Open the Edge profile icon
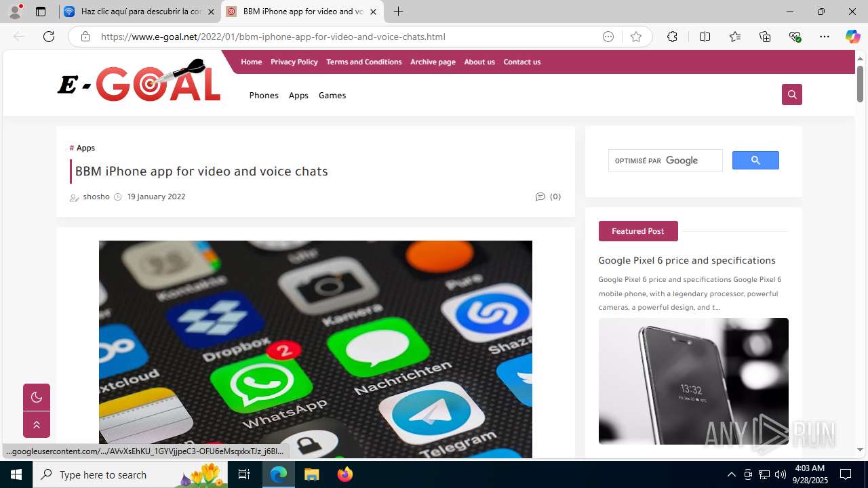This screenshot has width=868, height=488. (15, 12)
